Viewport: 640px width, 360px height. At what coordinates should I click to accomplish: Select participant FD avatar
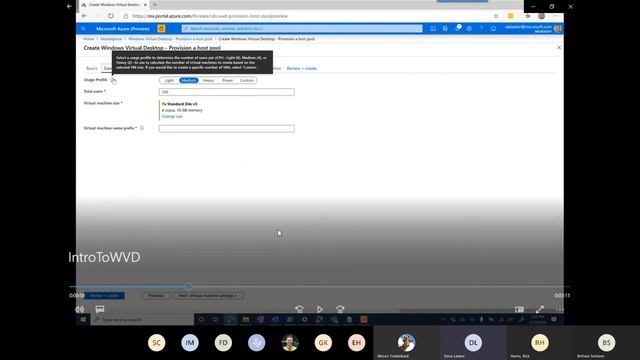[223, 343]
